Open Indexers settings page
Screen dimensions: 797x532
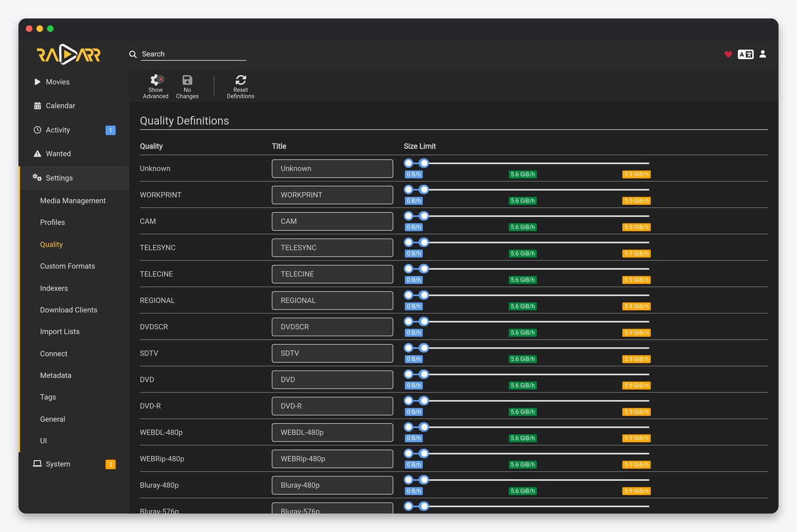click(x=54, y=289)
